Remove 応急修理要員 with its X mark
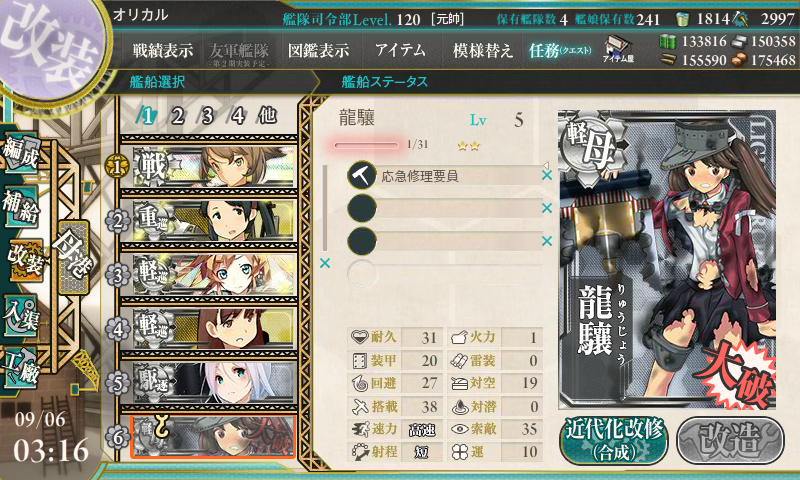Image resolution: width=800 pixels, height=480 pixels. (x=547, y=175)
